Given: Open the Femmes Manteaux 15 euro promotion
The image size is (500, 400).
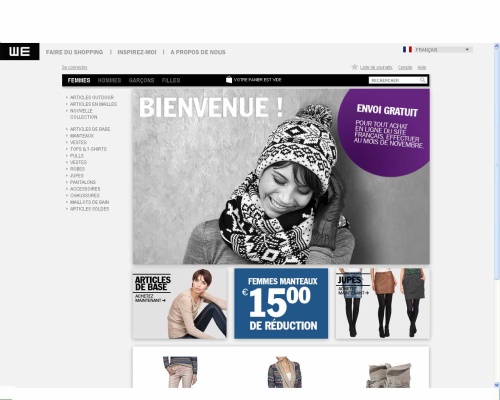Looking at the screenshot, I should tap(281, 303).
